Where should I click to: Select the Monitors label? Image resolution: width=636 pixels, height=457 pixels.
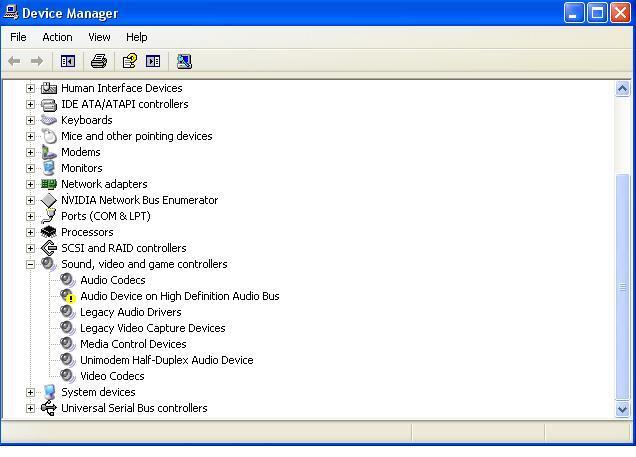click(82, 168)
